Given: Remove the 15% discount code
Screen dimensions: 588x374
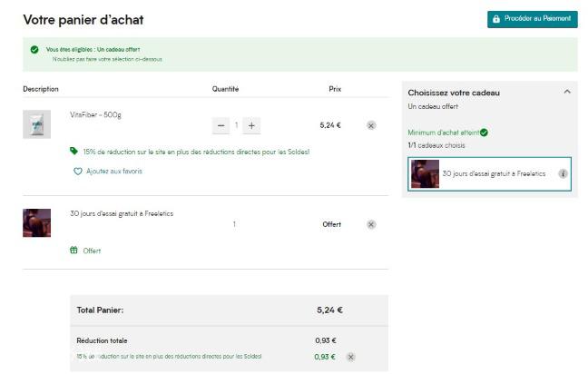Looking at the screenshot, I should (350, 357).
